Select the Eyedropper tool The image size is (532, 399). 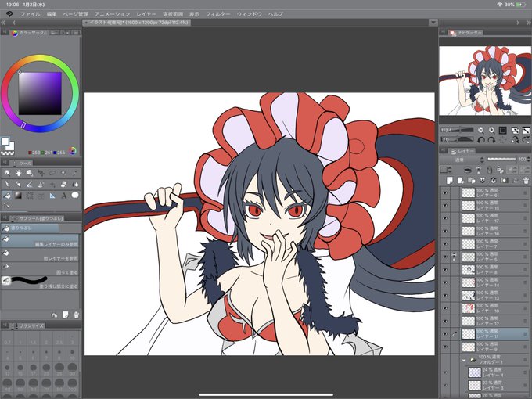point(75,173)
